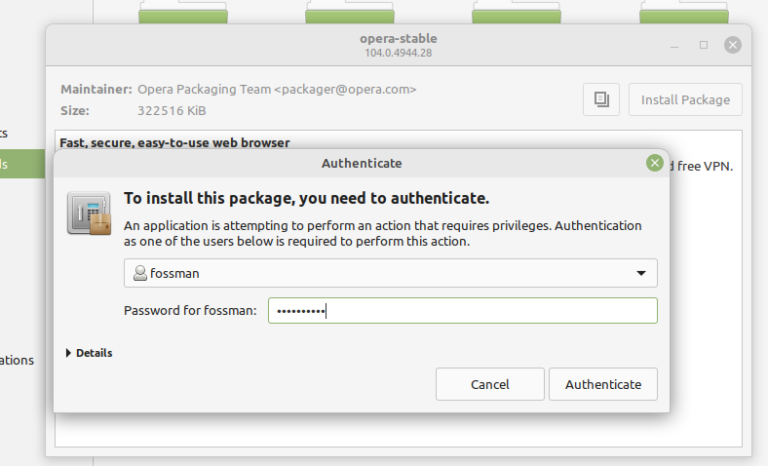Viewport: 768px width, 466px height.
Task: Click the safe lock authentication icon
Action: (x=89, y=213)
